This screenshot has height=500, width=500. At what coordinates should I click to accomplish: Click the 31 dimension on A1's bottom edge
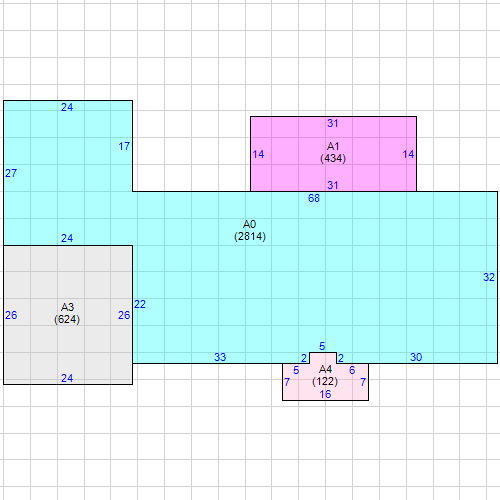[333, 185]
